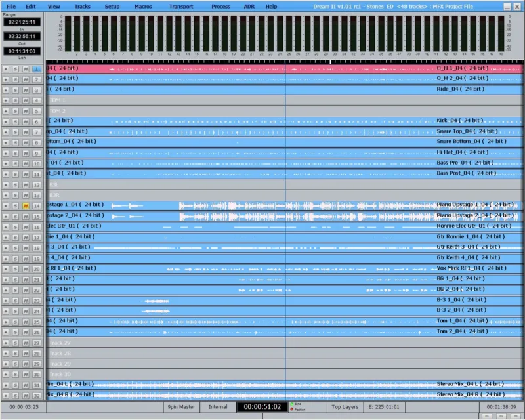Select track number 1 button
The width and height of the screenshot is (525, 420).
pyautogui.click(x=37, y=69)
